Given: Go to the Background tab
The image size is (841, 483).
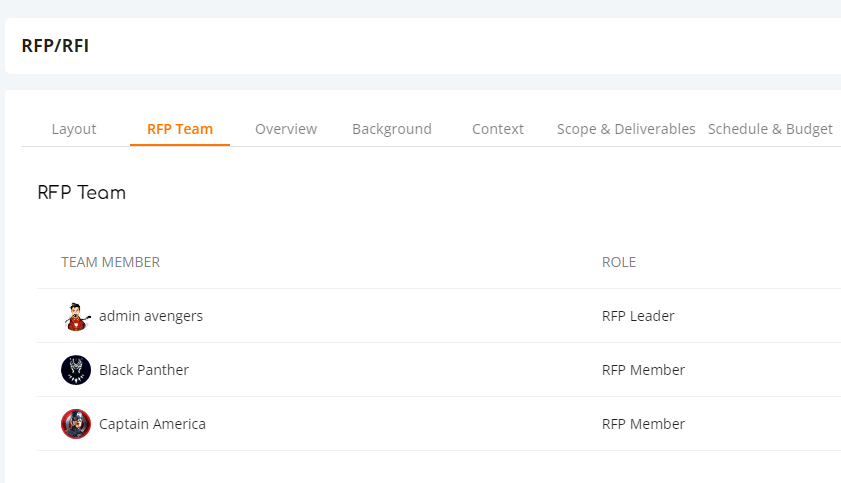Looking at the screenshot, I should [x=392, y=129].
